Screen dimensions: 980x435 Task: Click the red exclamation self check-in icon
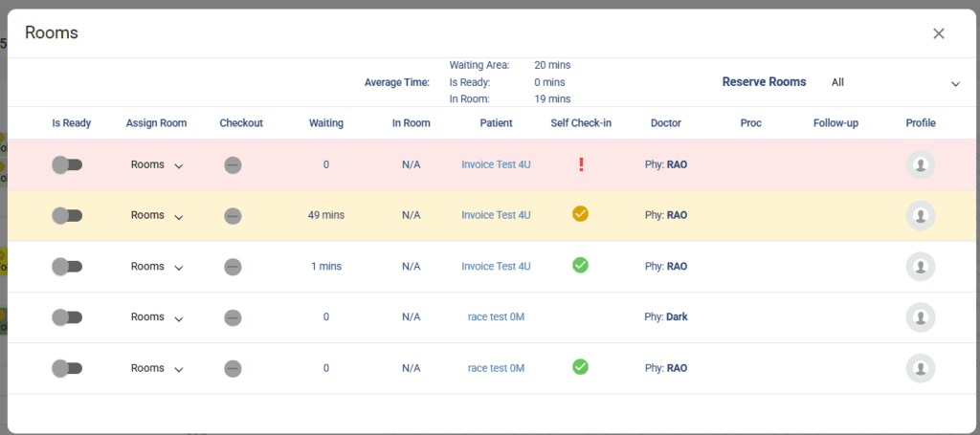click(x=580, y=164)
